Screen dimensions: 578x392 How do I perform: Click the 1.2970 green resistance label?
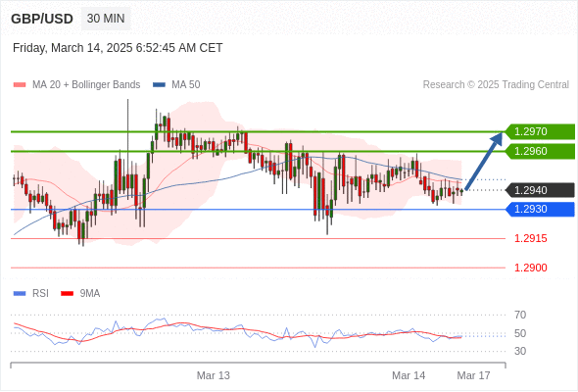click(540, 131)
